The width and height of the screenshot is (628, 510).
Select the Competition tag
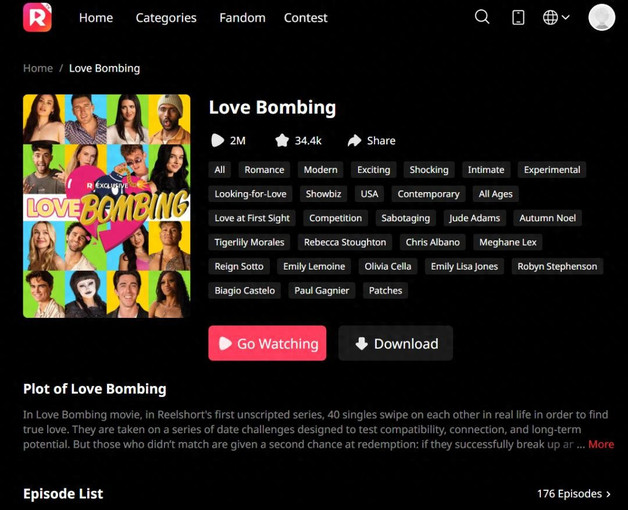click(335, 218)
